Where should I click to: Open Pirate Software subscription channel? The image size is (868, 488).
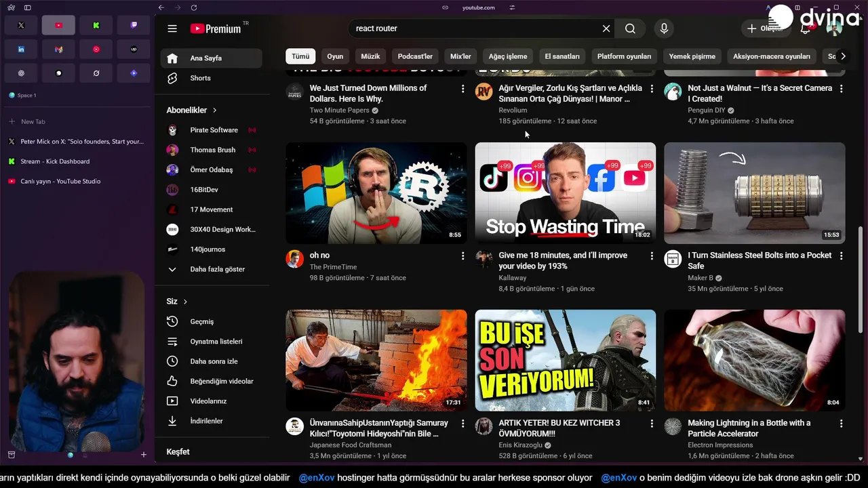(212, 130)
